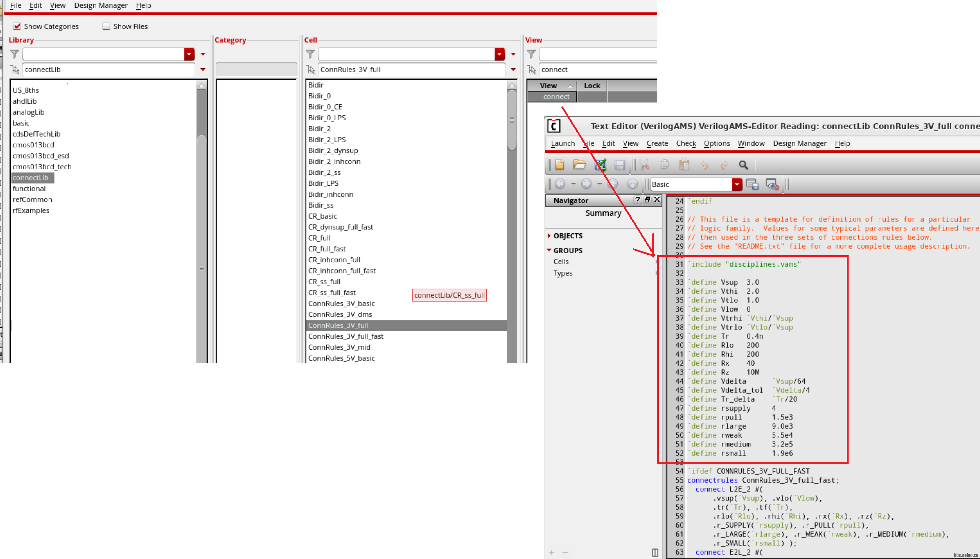The image size is (980, 559).
Task: Open the Basic workspace dropdown
Action: [737, 184]
